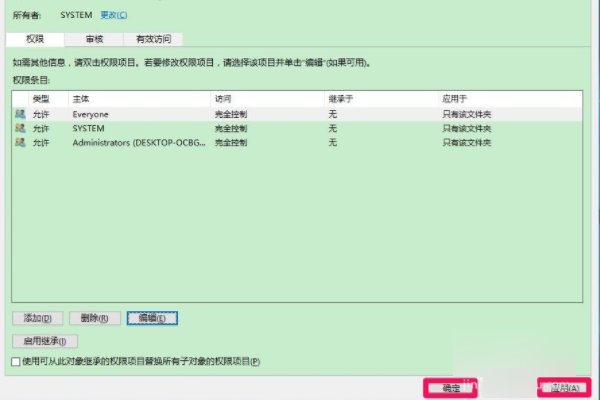Viewport: 600px width, 400px height.
Task: Click the 编辑(E) button
Action: 152,318
